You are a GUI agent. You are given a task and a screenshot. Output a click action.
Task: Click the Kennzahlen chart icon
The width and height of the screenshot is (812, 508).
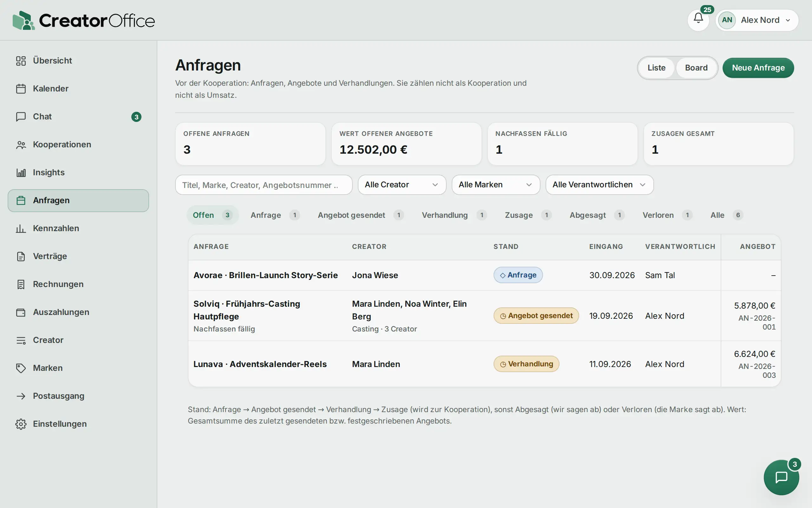pyautogui.click(x=21, y=229)
